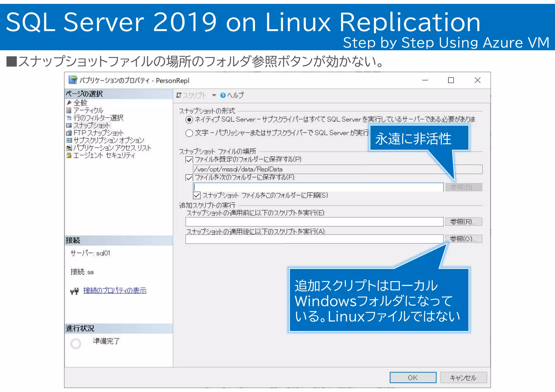Image resolution: width=555 pixels, height=392 pixels.
Task: Click the 接続 section header
Action: point(119,240)
